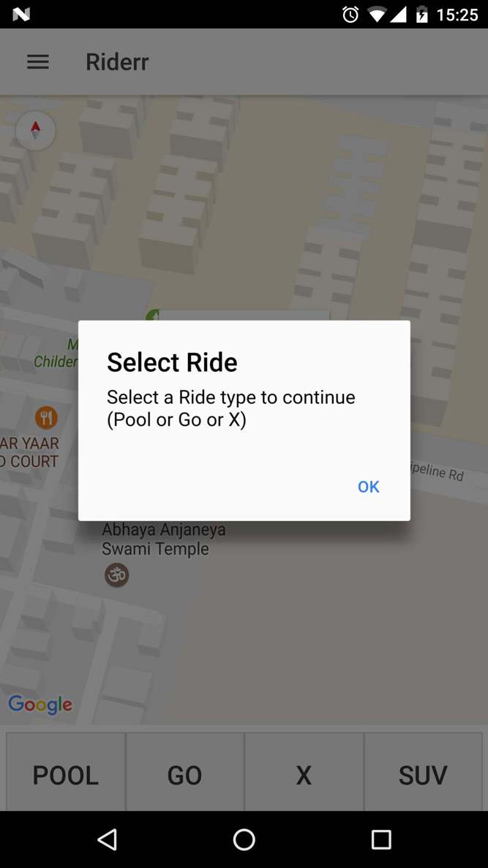
Task: Tap the Riderr app title
Action: [x=117, y=62]
